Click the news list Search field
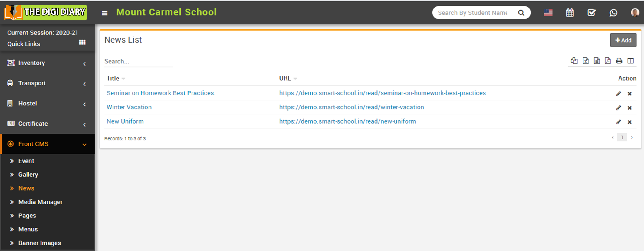The height and width of the screenshot is (251, 644). (138, 61)
